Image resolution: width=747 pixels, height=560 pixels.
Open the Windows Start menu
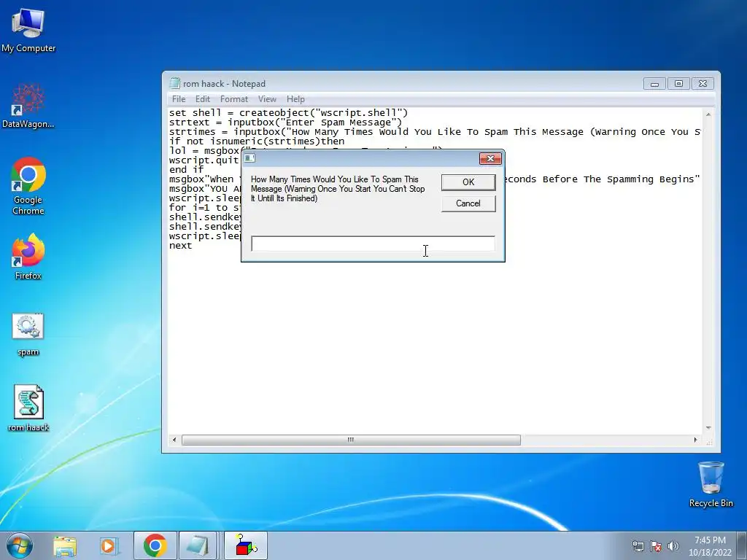[x=19, y=545]
